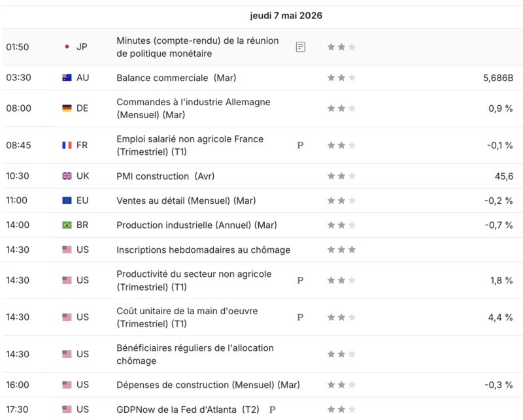
Task: Open Inscriptions hebdomadaires au chômage event
Action: pos(203,250)
